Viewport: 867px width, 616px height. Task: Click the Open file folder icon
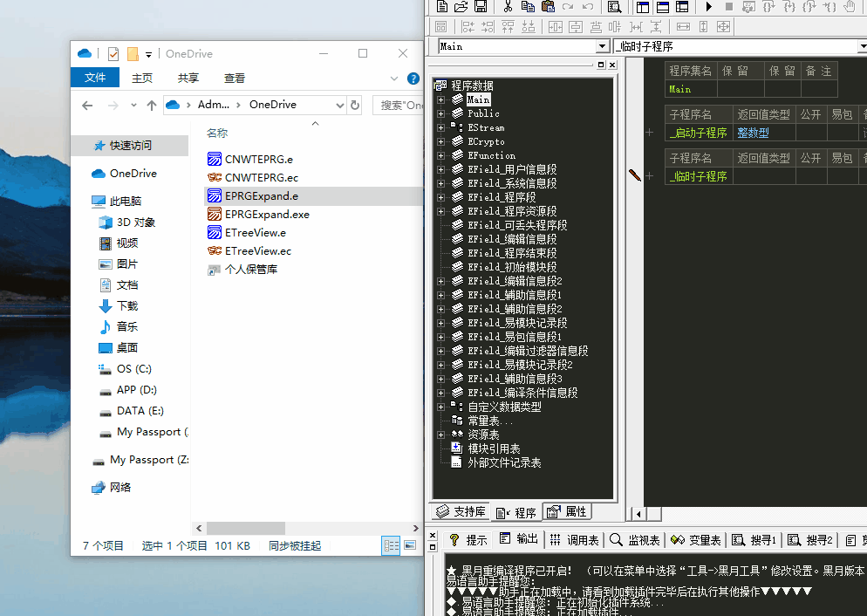pyautogui.click(x=461, y=7)
